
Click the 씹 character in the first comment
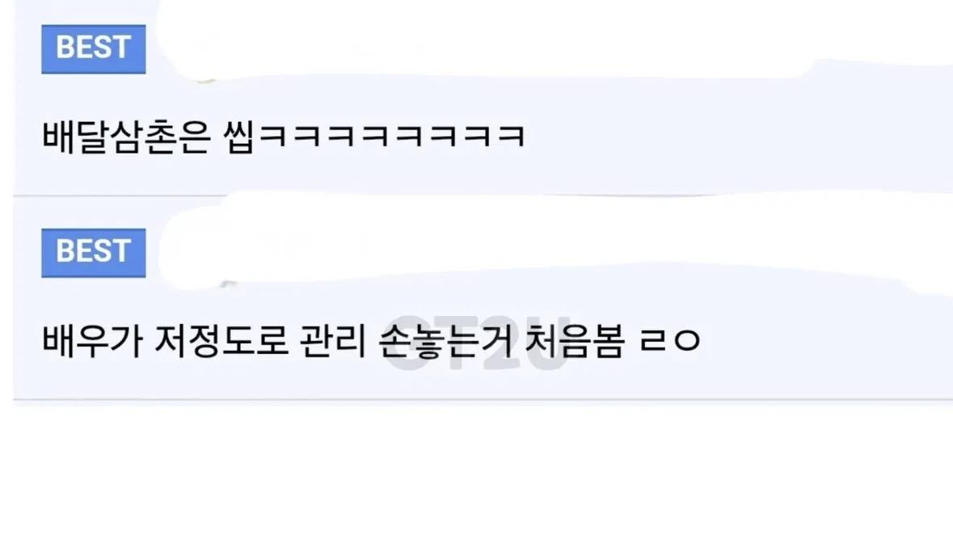[239, 137]
